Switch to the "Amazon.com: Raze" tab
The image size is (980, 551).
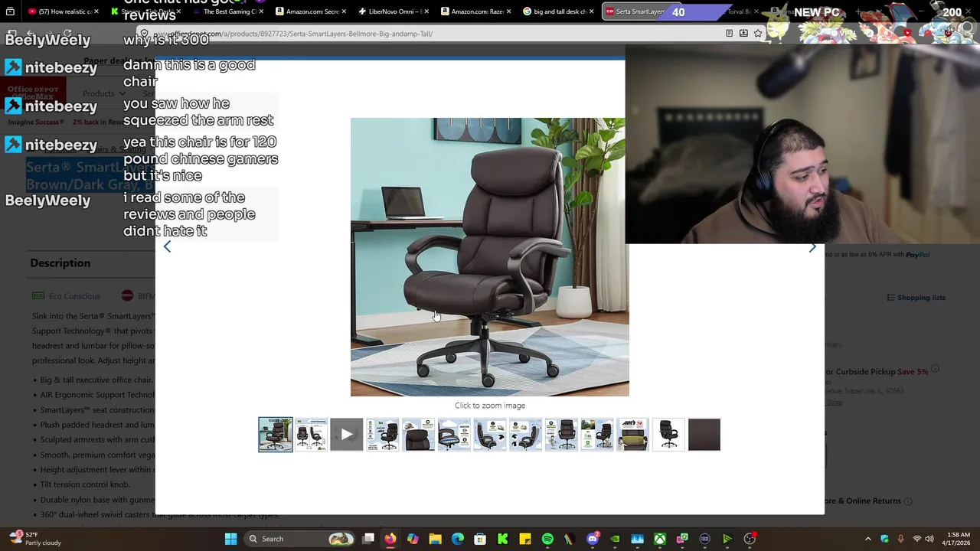(475, 11)
